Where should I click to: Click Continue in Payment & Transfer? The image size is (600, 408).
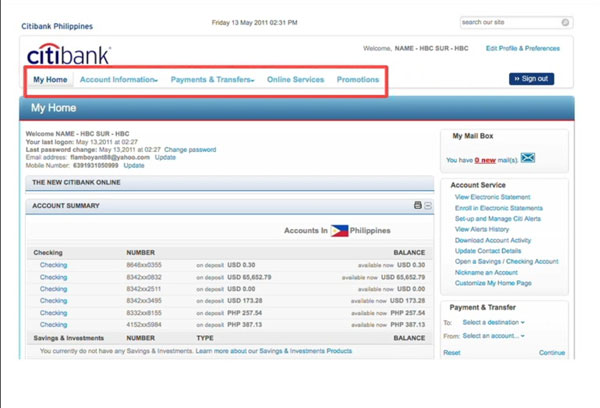[x=552, y=353]
